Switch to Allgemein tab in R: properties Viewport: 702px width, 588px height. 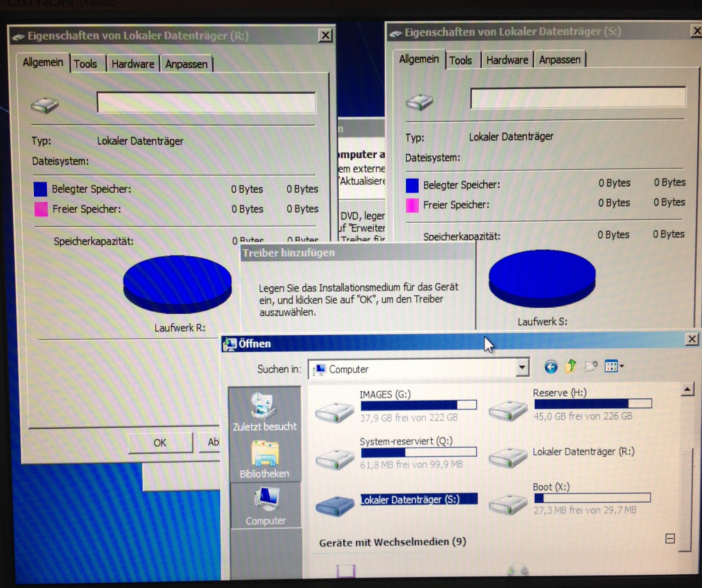click(x=43, y=62)
